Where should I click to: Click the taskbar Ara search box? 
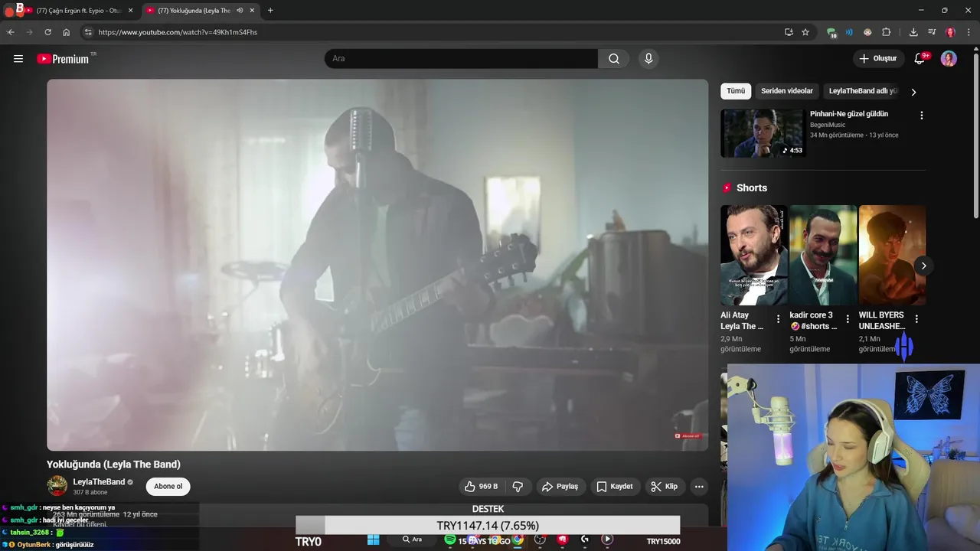tap(413, 540)
